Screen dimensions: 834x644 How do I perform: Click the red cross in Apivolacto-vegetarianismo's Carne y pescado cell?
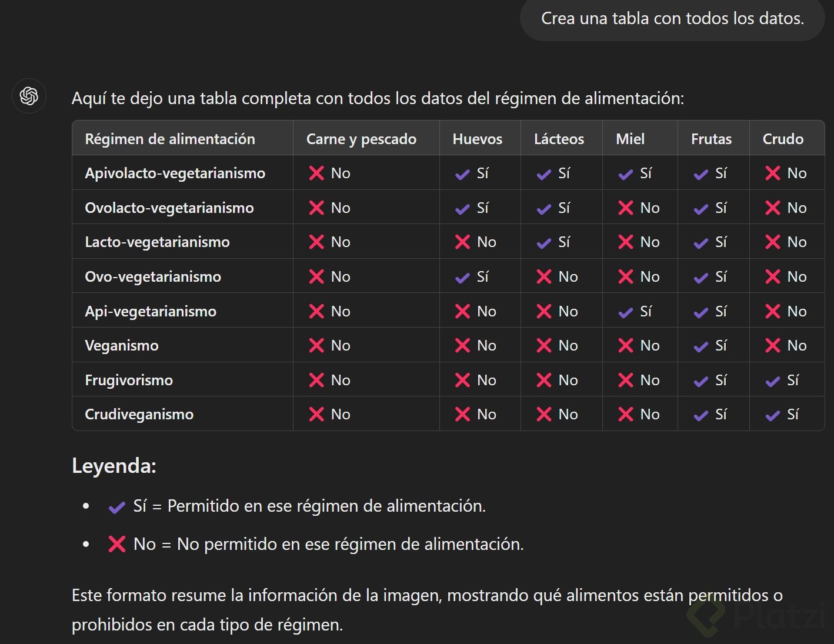(316, 173)
